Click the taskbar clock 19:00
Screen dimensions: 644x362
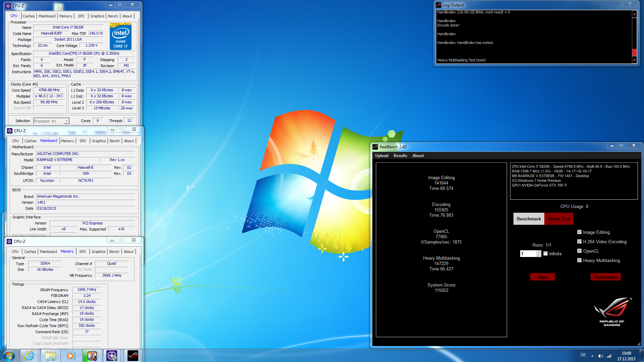pyautogui.click(x=626, y=353)
